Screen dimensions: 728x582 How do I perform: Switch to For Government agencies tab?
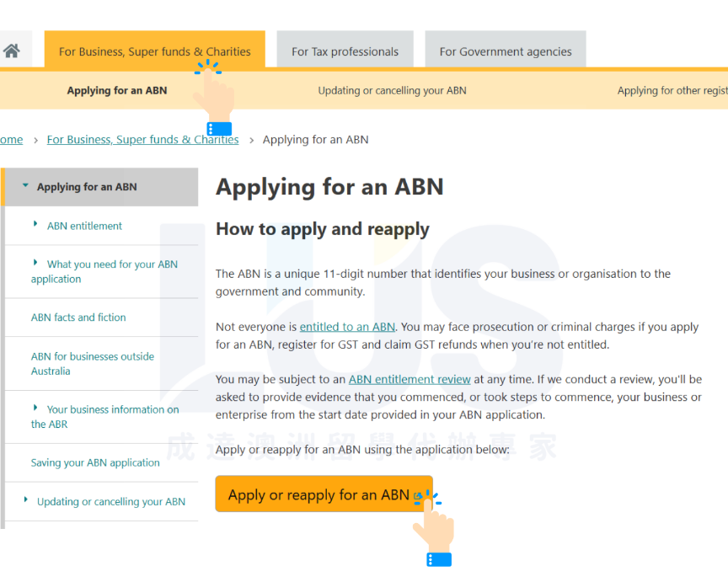[x=505, y=51]
